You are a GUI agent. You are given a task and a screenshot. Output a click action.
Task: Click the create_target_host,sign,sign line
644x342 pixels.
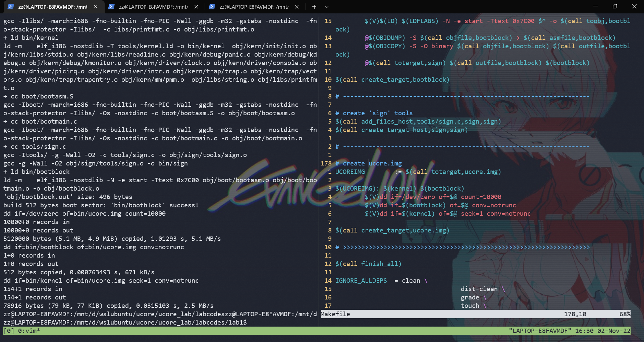[401, 130]
